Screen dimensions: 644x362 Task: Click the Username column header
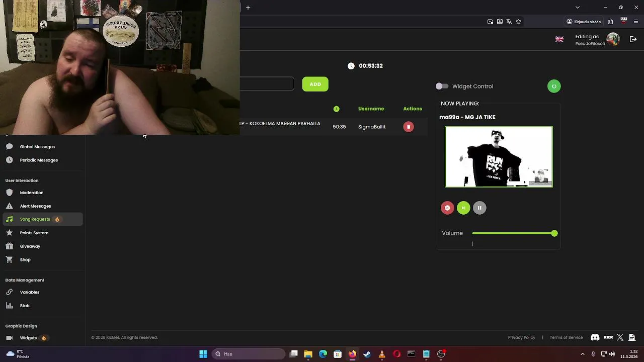pos(371,109)
